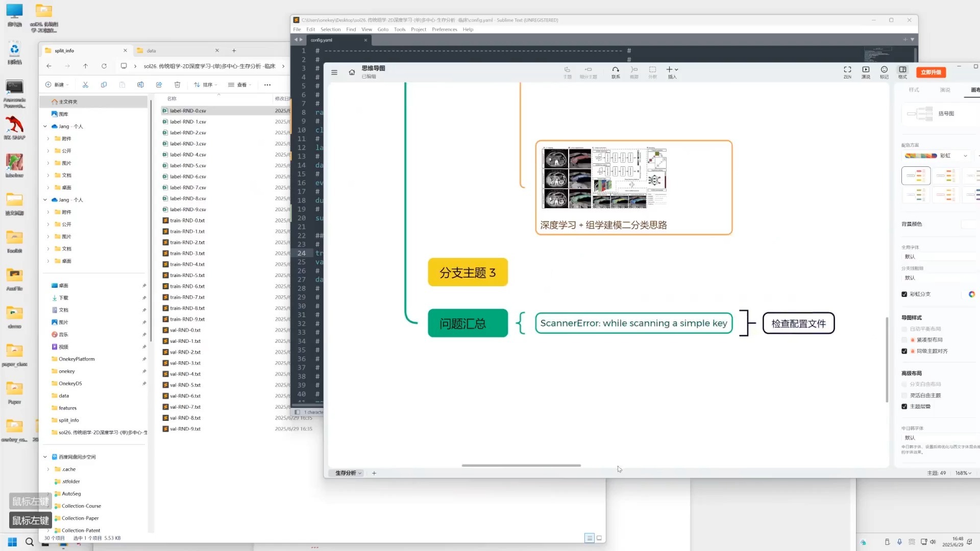Open the 标记 marker panel
Viewport: 980px width, 551px height.
tap(884, 72)
